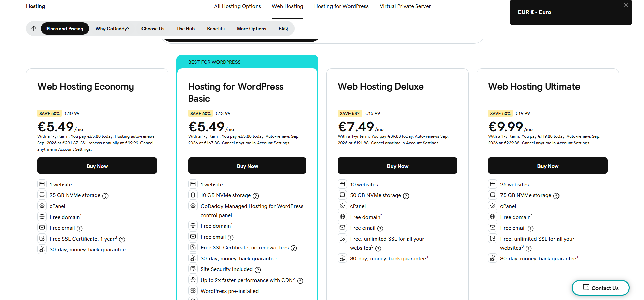644x300 pixels.
Task: Click the up arrow icon in sub-navigation
Action: 33,29
